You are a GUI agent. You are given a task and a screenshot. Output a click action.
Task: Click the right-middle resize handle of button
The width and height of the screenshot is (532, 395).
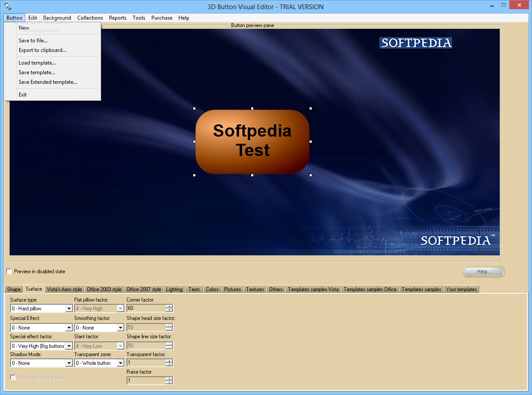[x=310, y=141]
